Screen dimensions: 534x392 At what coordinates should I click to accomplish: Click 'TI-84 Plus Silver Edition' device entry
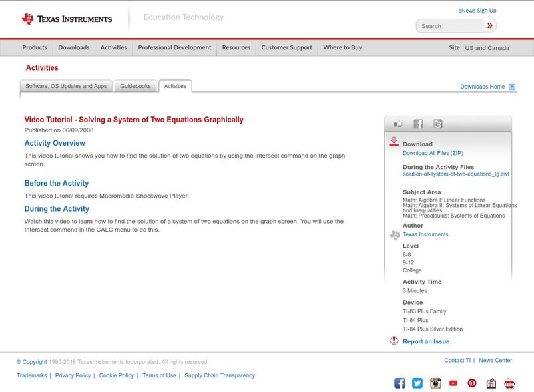pyautogui.click(x=433, y=329)
